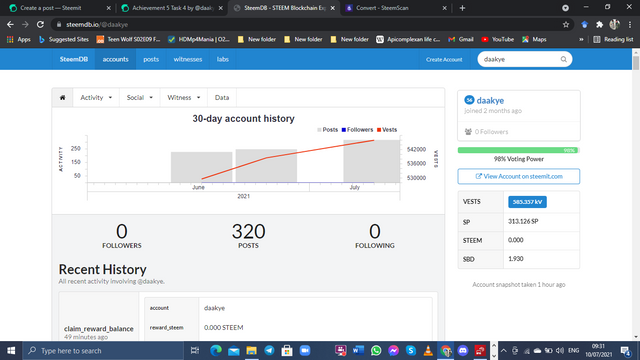The image size is (640, 360).
Task: Open Telegram from the taskbar
Action: click(x=269, y=351)
